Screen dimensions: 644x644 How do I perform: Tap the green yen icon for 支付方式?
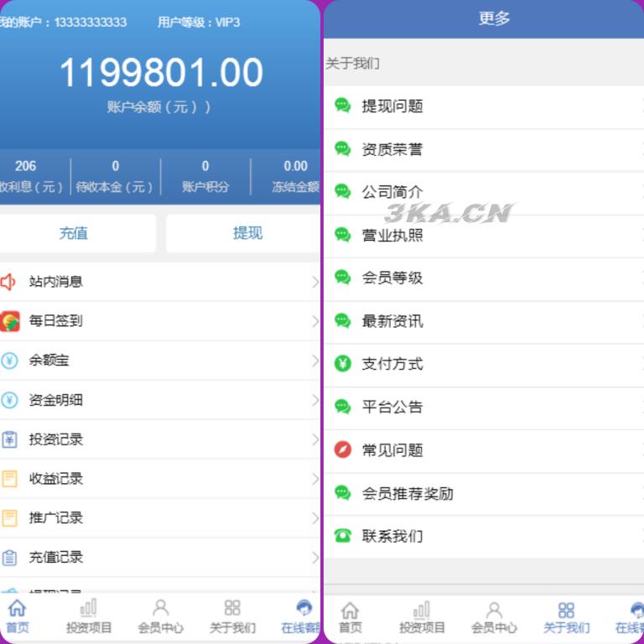tap(342, 364)
